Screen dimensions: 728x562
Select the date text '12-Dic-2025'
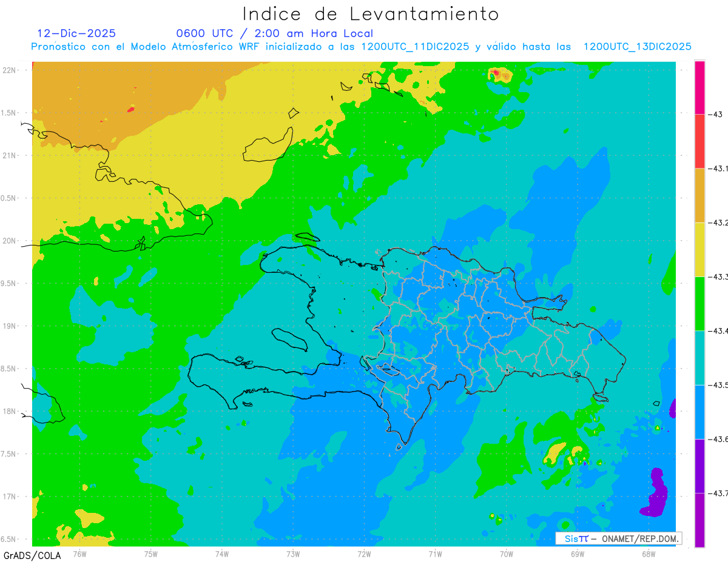point(76,33)
